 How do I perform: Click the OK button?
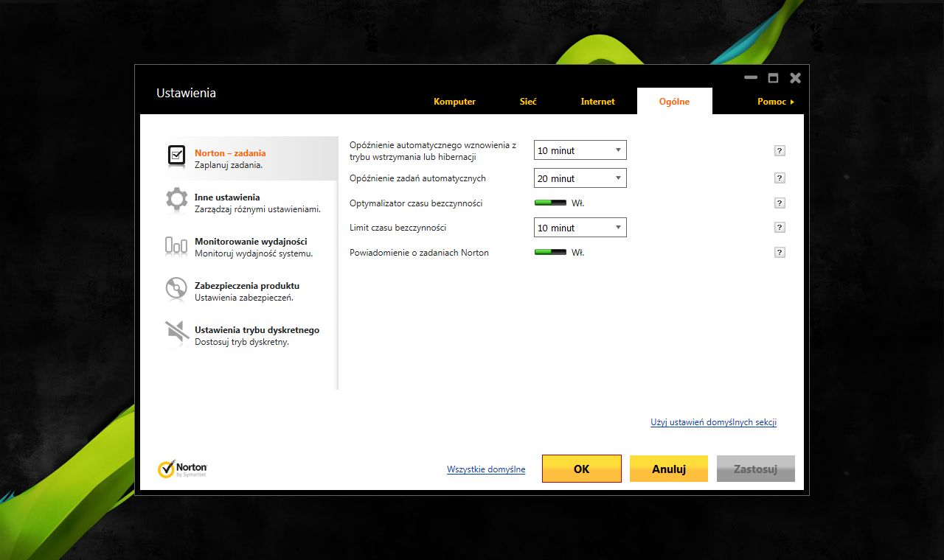(x=582, y=469)
